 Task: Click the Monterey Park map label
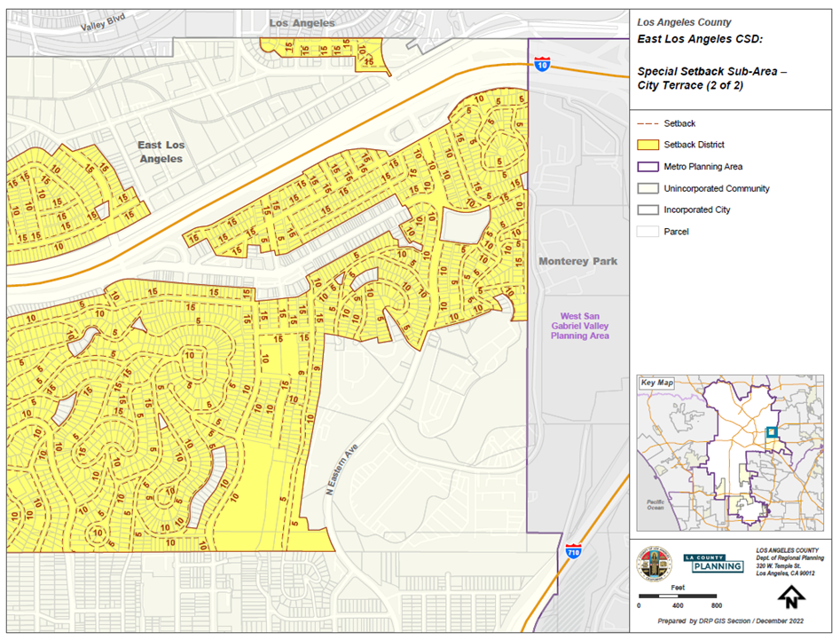(x=577, y=262)
